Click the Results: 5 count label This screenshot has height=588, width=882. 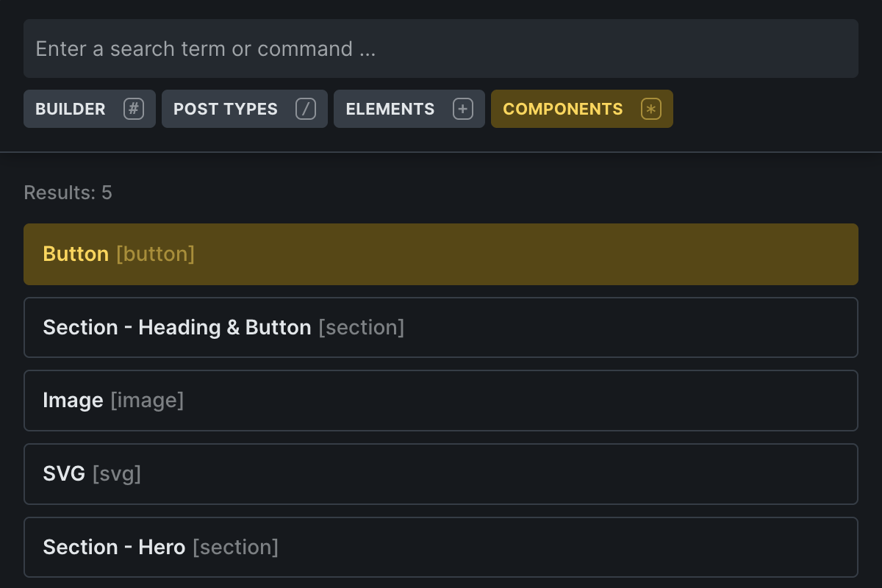point(68,193)
